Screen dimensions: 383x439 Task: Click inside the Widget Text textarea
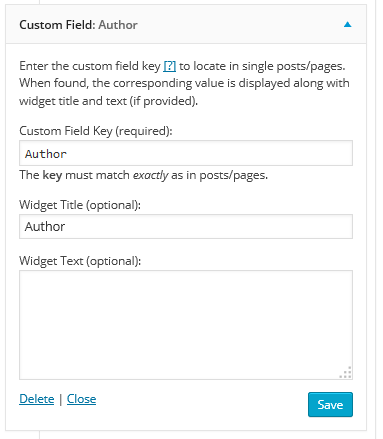[x=186, y=325]
